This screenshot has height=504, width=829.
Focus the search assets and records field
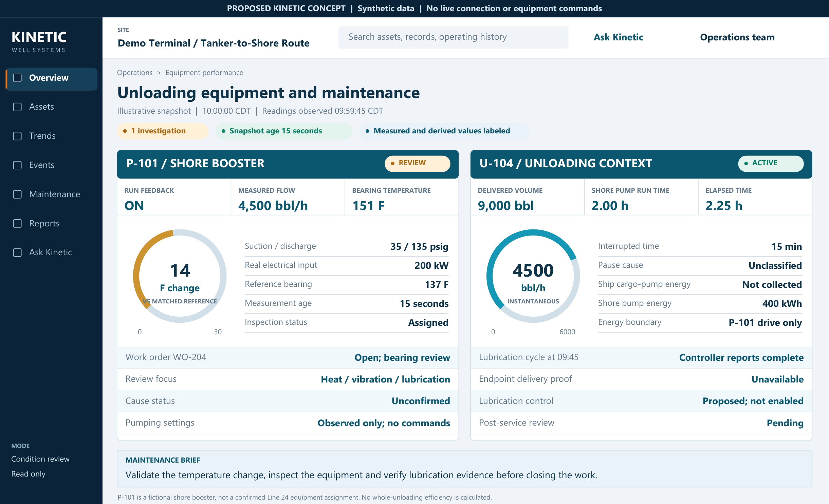(x=453, y=37)
